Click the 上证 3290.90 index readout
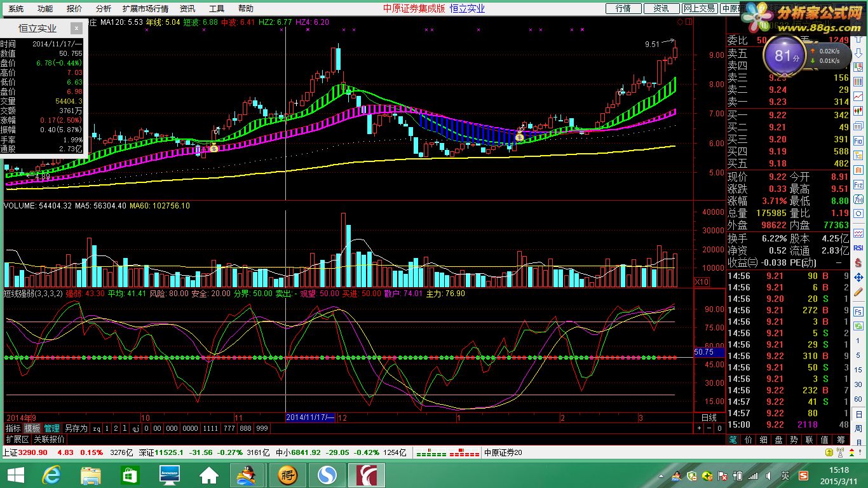The height and width of the screenshot is (488, 868). click(25, 452)
